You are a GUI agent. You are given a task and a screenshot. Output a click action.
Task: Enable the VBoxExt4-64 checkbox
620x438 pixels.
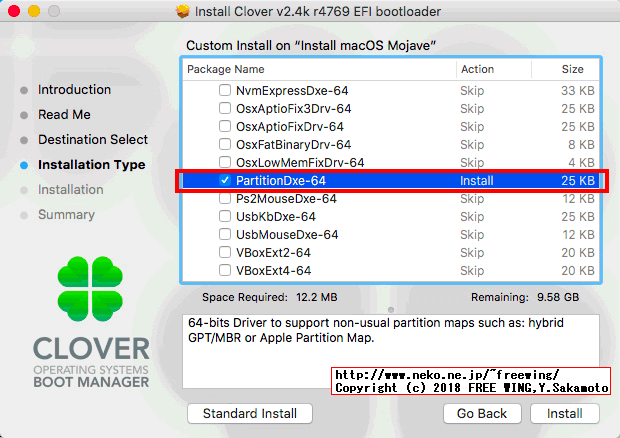tap(225, 270)
